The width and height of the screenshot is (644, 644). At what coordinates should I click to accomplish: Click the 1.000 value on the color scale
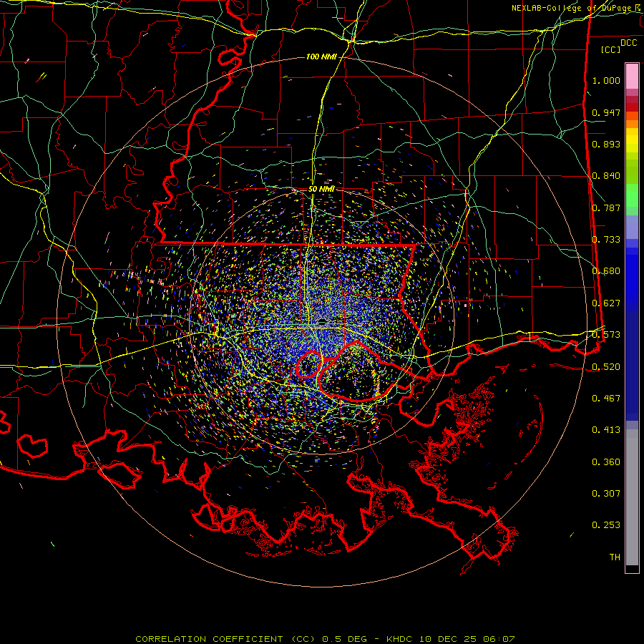coord(606,80)
